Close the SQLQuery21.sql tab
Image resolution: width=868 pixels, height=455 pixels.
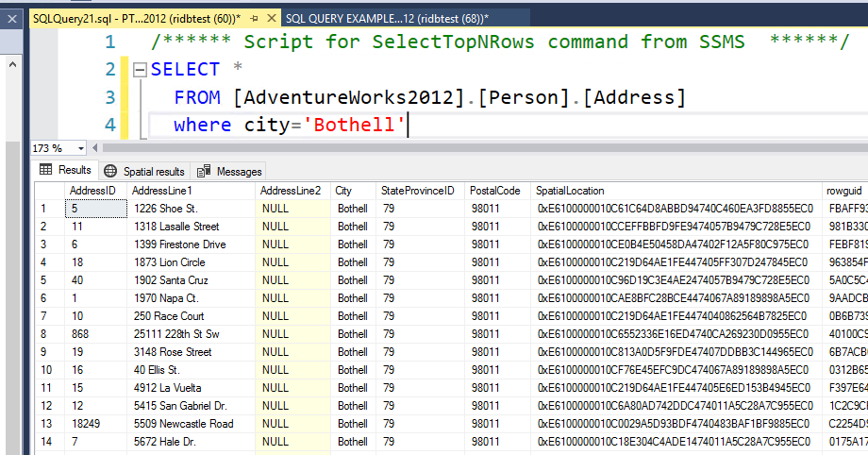(x=272, y=18)
